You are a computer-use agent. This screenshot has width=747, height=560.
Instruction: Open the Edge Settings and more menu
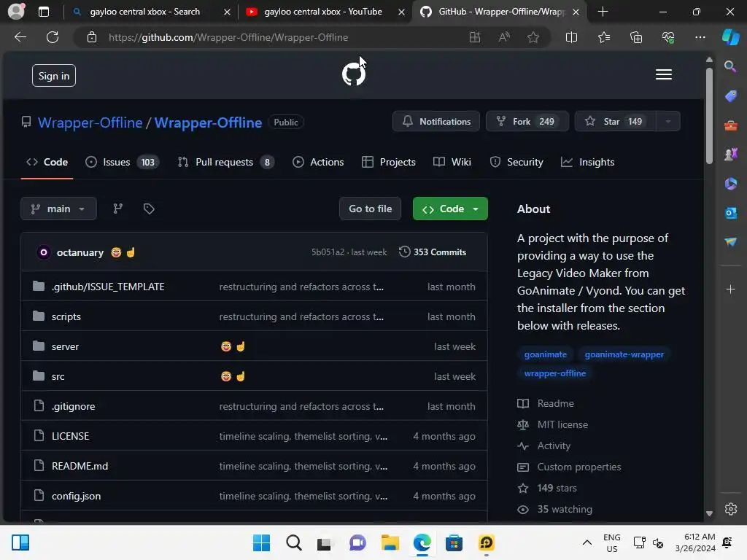coord(700,37)
